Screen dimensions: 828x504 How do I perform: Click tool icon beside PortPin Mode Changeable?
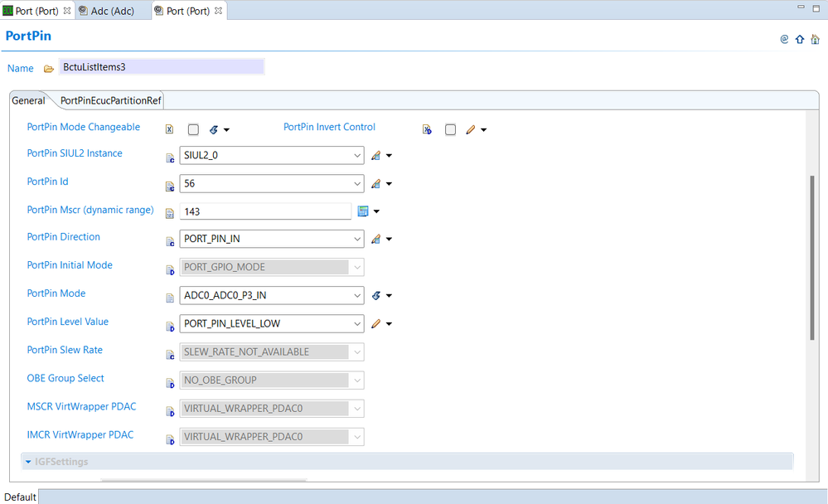[214, 129]
